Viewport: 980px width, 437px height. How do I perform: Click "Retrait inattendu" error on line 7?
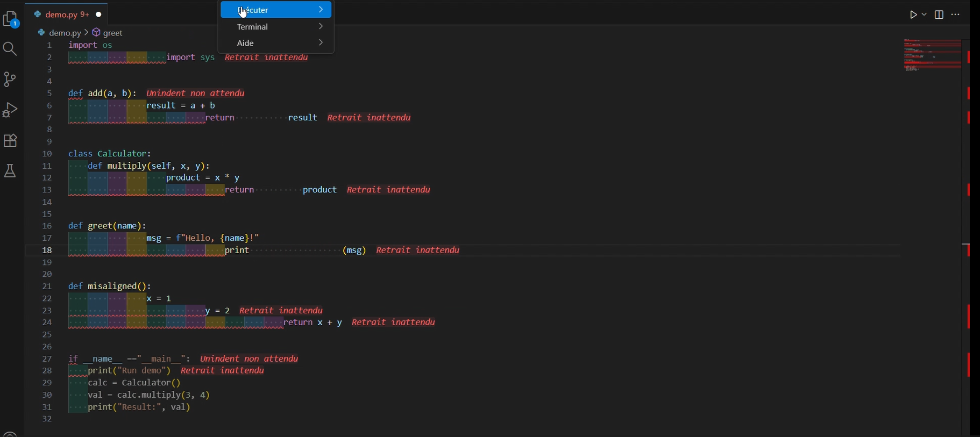[369, 118]
